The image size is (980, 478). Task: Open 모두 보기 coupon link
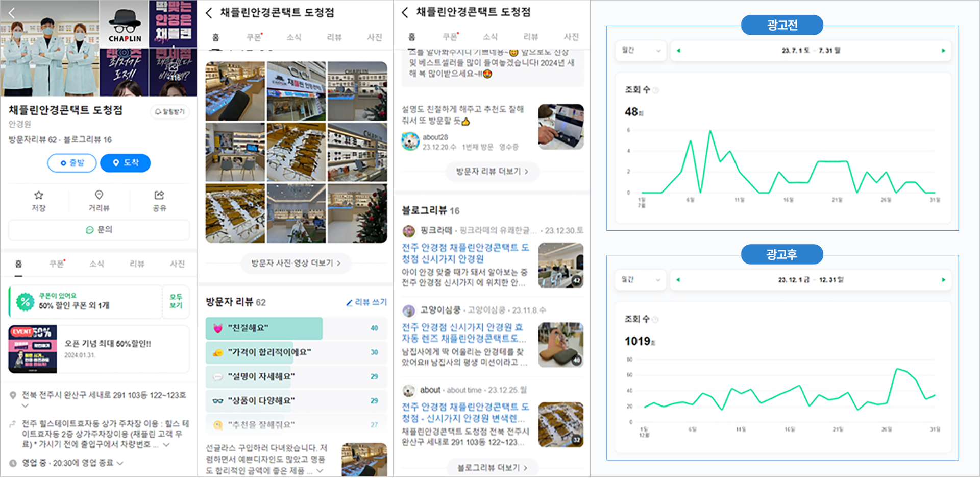(176, 301)
